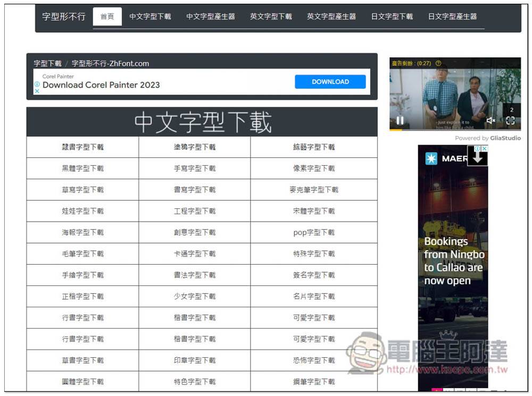Click the help icon beside ad countdown
This screenshot has height=396, width=532.
pos(438,63)
